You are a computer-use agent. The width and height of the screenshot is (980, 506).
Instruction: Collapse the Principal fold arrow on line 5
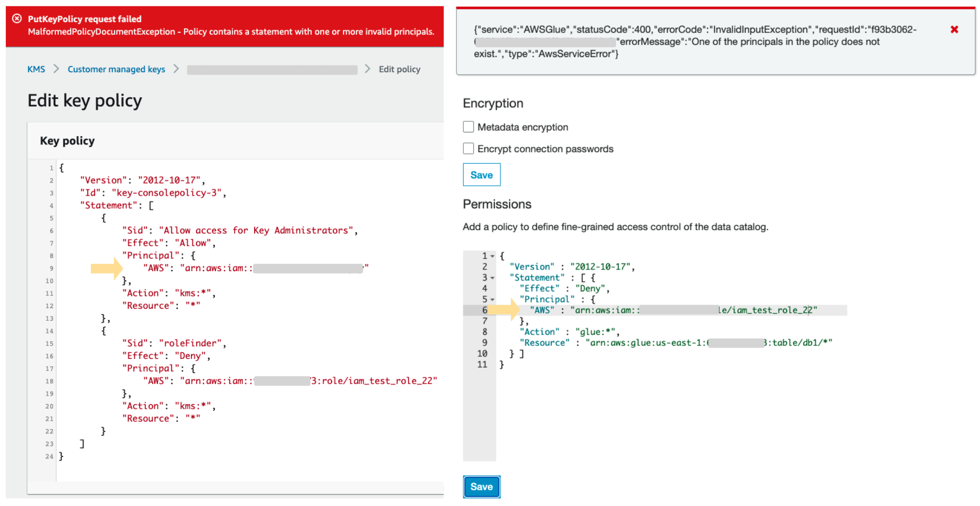pos(493,300)
